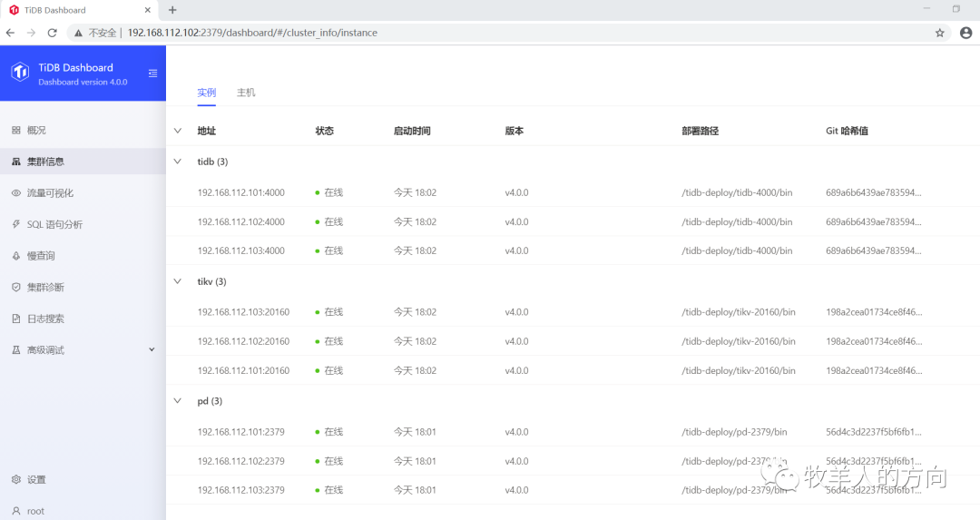This screenshot has height=520, width=980.
Task: Collapse the tikv (3) group
Action: pos(178,281)
